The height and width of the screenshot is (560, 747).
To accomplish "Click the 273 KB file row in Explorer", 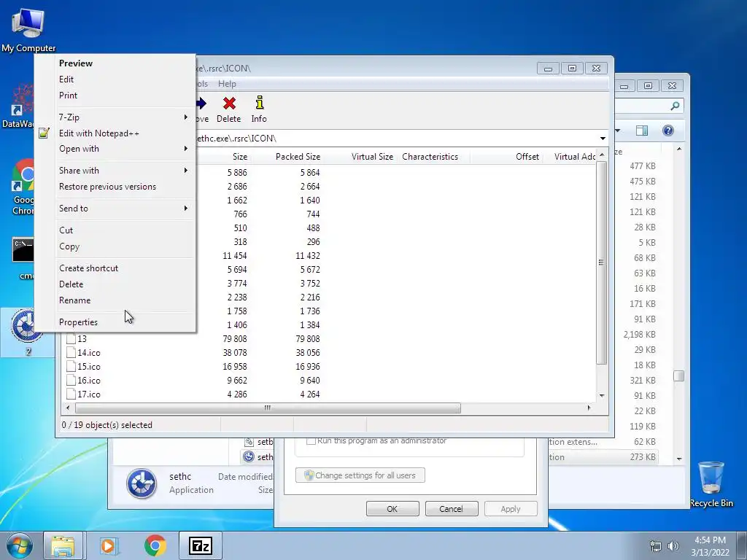I will point(603,457).
